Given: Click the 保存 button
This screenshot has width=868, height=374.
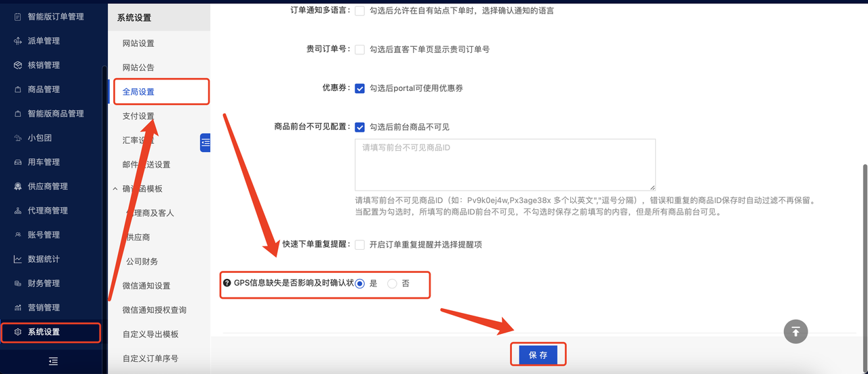Looking at the screenshot, I should coord(538,355).
